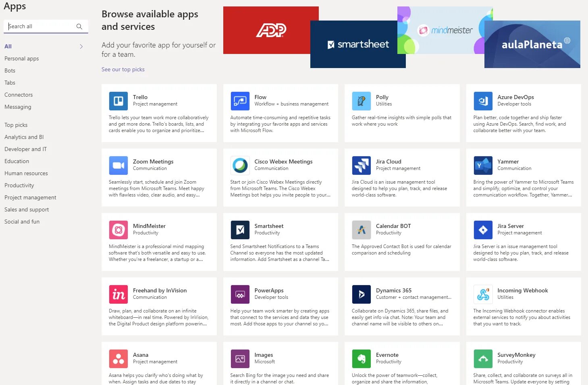Select the Cisco Webex Meetings icon

pyautogui.click(x=240, y=166)
